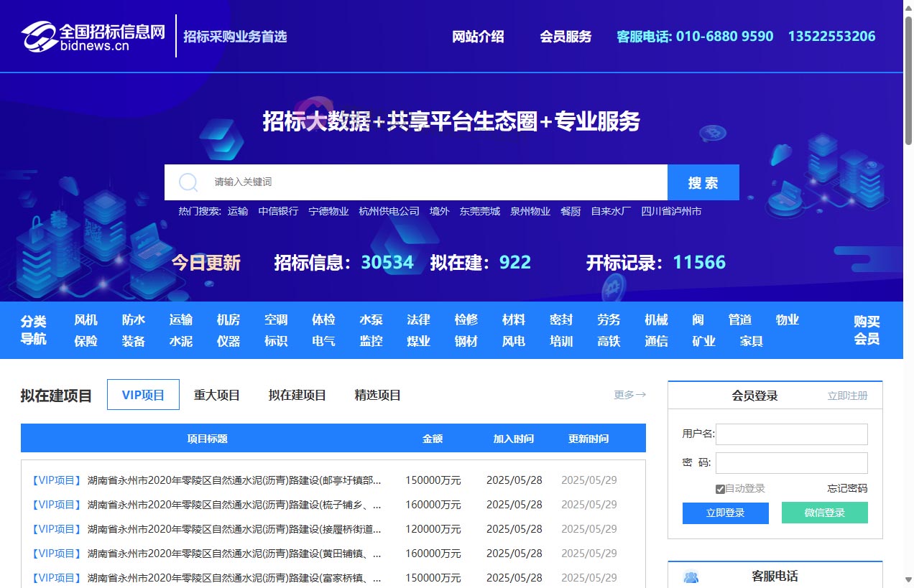Click the search magnifying glass icon
The image size is (914, 588).
[x=188, y=182]
